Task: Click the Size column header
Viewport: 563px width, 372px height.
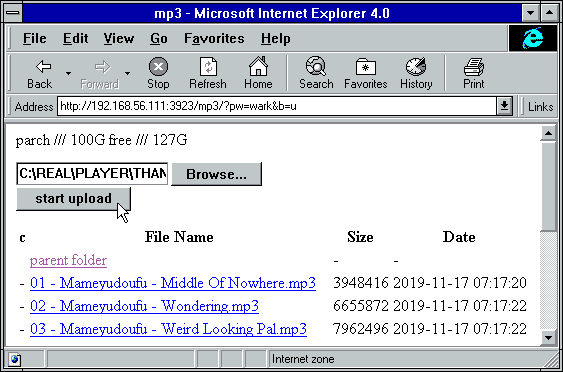Action: click(360, 237)
